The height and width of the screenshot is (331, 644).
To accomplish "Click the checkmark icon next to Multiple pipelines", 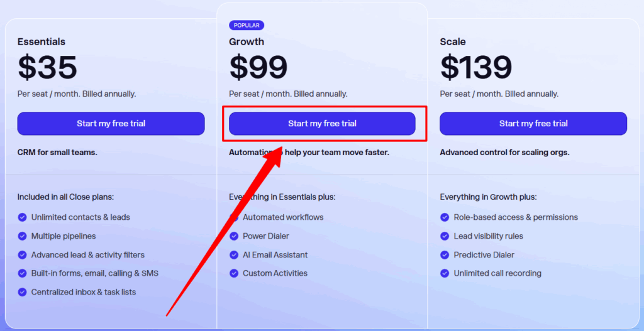I will click(23, 236).
